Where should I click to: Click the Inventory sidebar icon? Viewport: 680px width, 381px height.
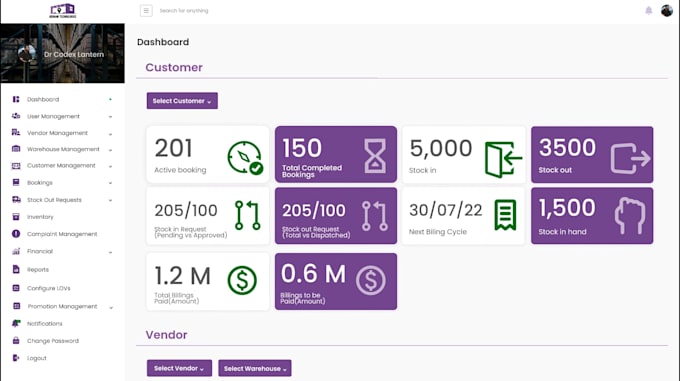tap(16, 217)
